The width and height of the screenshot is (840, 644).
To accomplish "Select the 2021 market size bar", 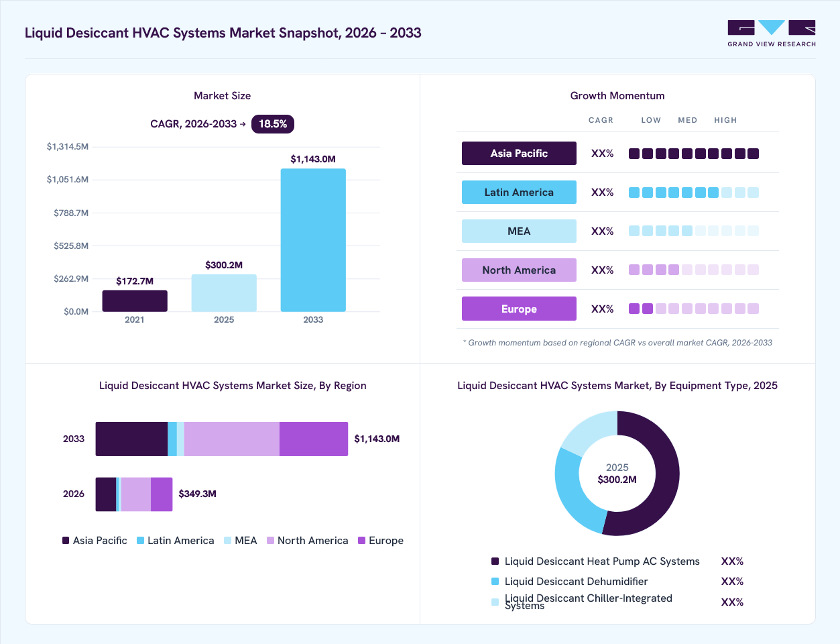I will click(x=135, y=301).
